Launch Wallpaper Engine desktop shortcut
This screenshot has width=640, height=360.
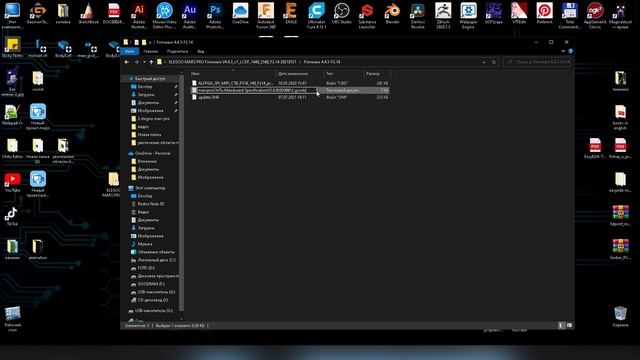468,15
